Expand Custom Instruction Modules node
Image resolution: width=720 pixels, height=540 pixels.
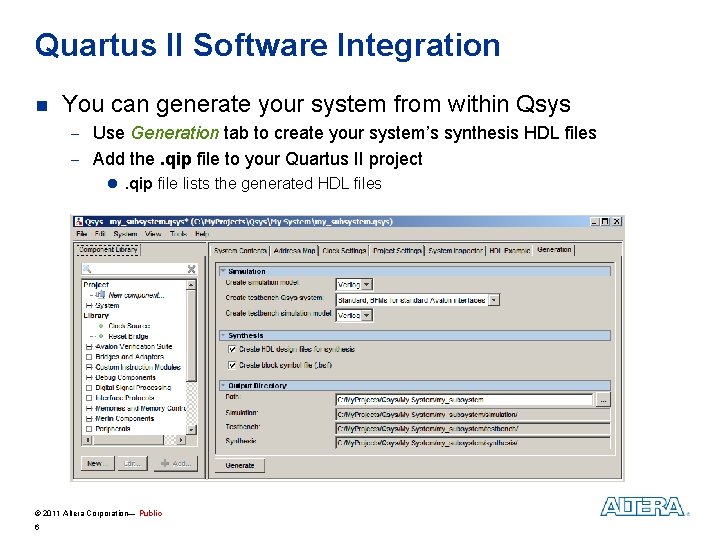click(x=89, y=367)
